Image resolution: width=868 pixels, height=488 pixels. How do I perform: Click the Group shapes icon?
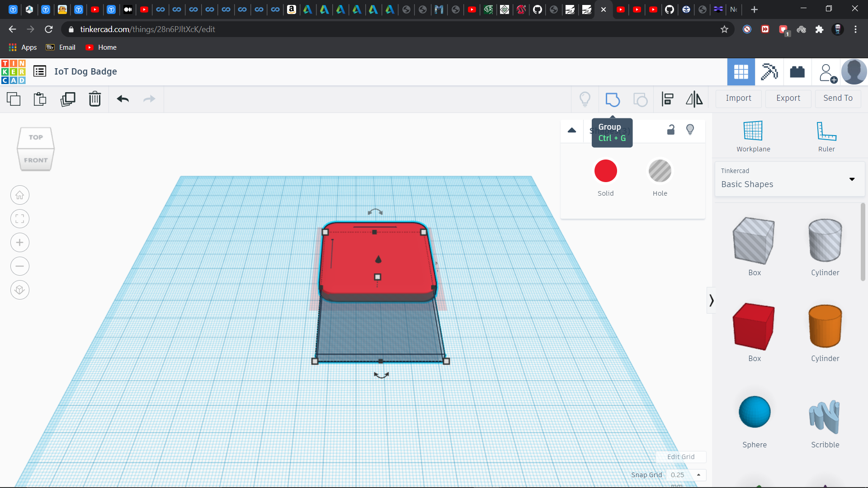pos(613,99)
